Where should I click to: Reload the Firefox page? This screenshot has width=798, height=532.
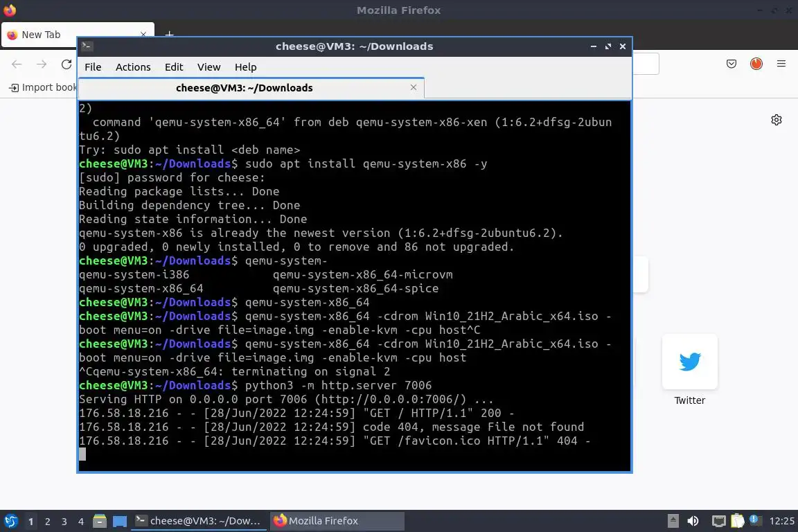click(x=66, y=64)
